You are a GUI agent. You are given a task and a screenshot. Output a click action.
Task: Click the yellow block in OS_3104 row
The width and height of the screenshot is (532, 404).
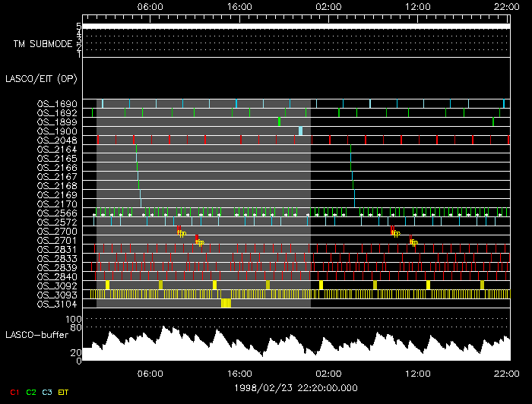(226, 303)
